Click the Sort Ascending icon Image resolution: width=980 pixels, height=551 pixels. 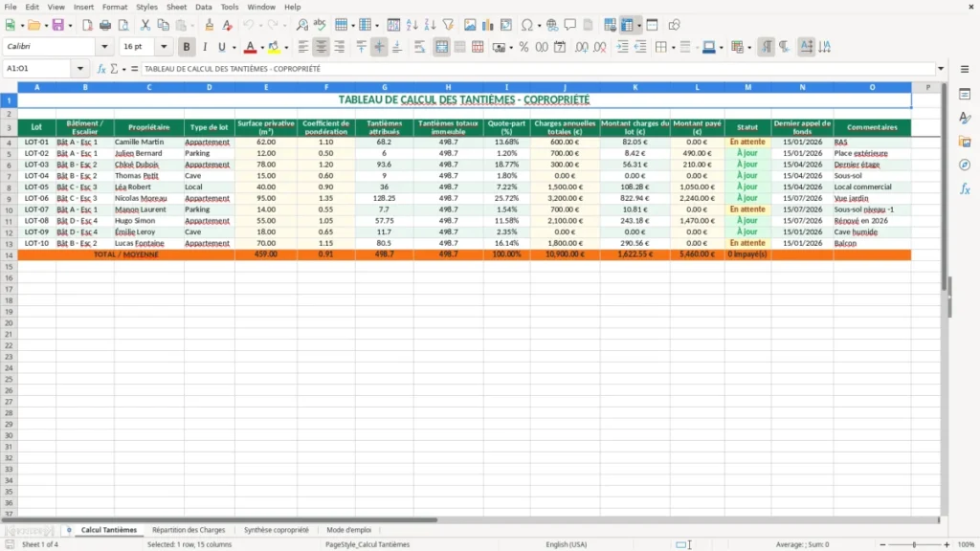pyautogui.click(x=412, y=25)
